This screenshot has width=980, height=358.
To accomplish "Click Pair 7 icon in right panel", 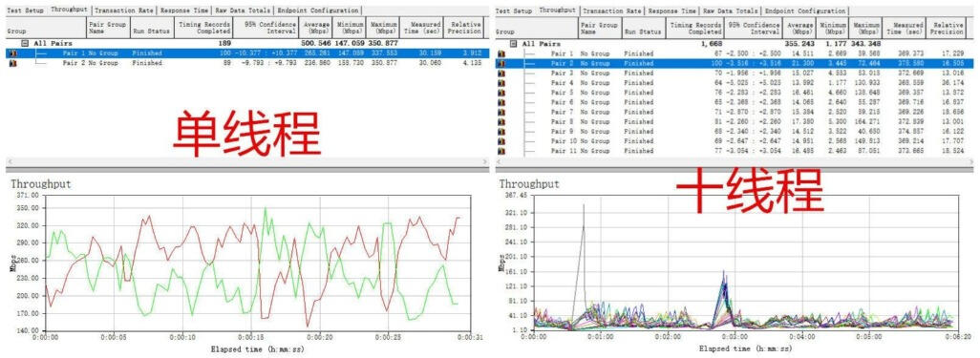I will pos(501,112).
